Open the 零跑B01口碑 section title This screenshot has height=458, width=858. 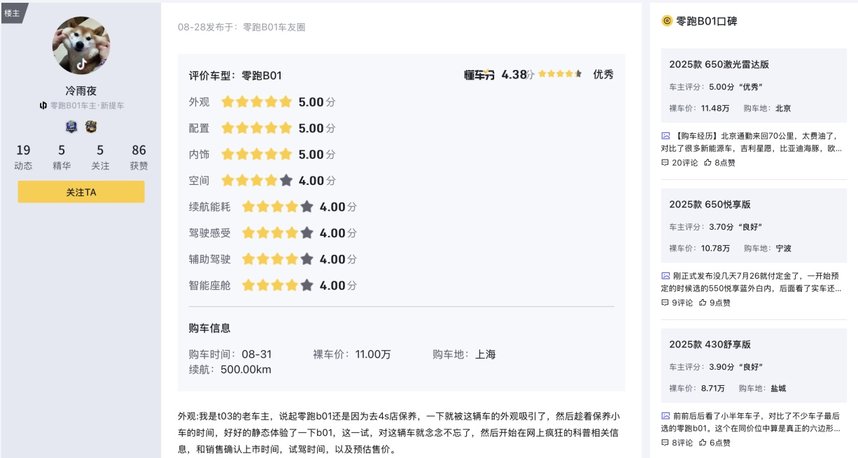[x=706, y=21]
